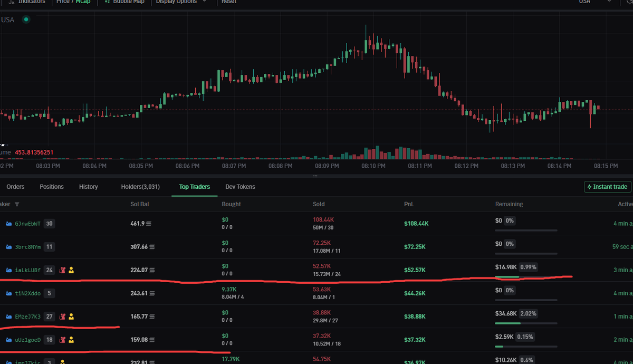
Task: Click the Remaining bar for $34.68K 2.02%
Action: point(526,323)
